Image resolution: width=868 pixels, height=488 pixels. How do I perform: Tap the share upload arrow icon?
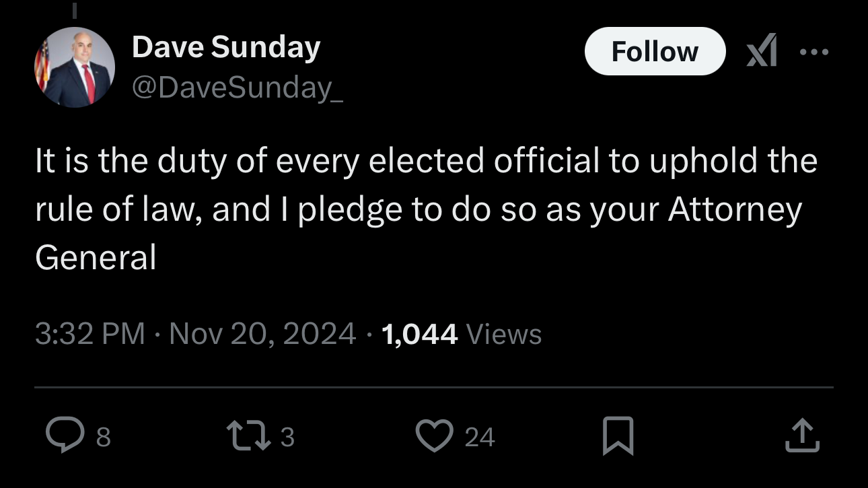pos(803,436)
